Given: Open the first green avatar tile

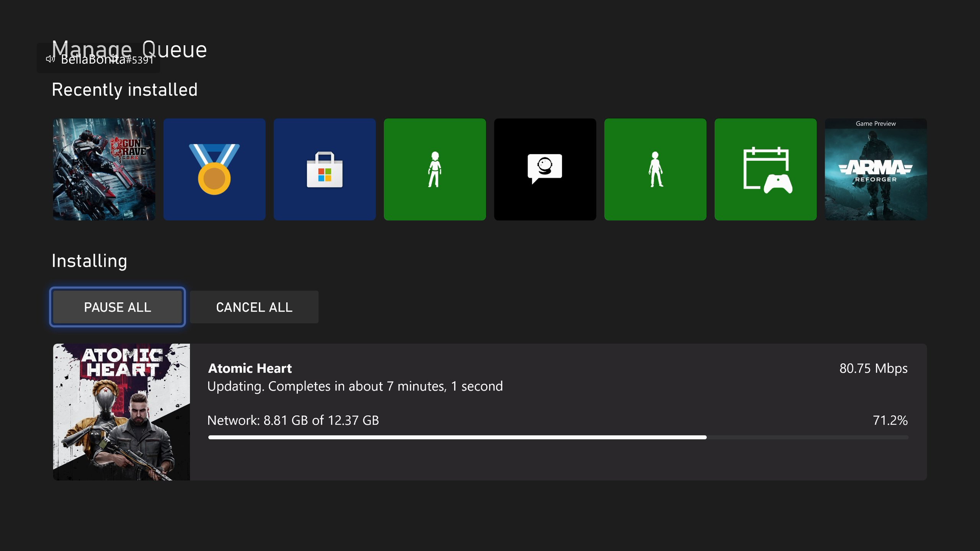Looking at the screenshot, I should 435,169.
